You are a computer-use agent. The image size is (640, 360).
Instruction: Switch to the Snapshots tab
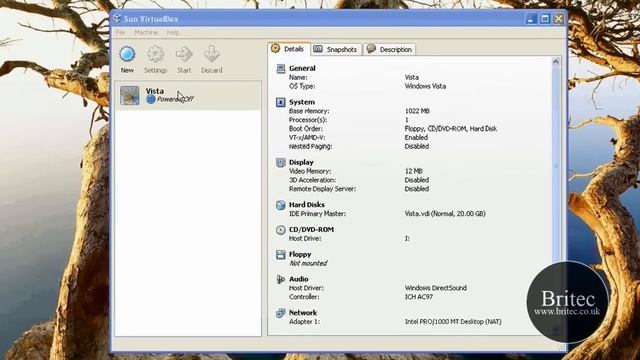click(x=336, y=49)
